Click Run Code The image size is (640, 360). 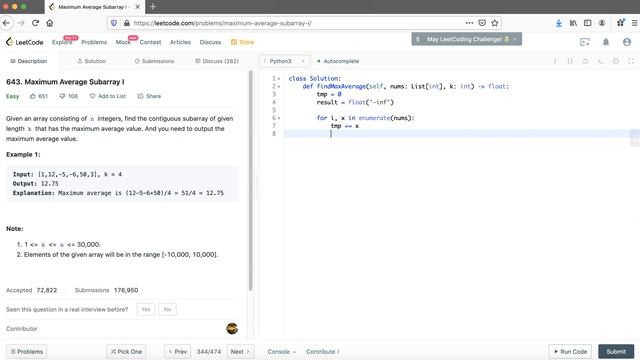pos(570,351)
